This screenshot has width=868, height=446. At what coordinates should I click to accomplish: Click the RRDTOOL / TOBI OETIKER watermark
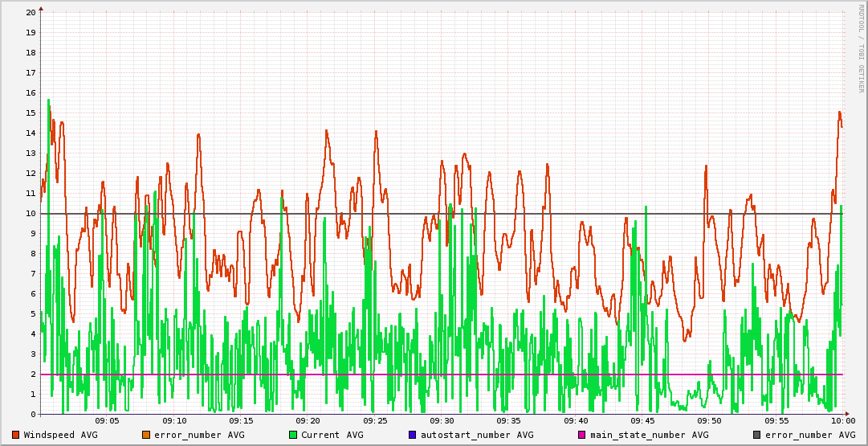861,48
